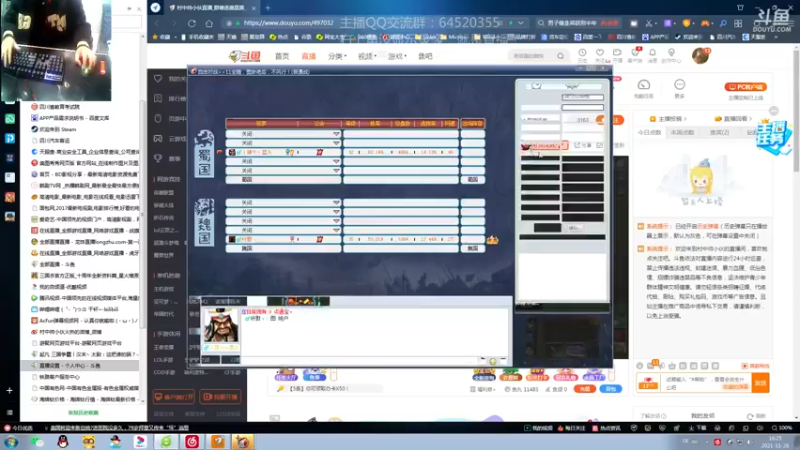Open the 游戏 menu in the Douyu navigation
This screenshot has height=450, width=800.
(x=396, y=56)
